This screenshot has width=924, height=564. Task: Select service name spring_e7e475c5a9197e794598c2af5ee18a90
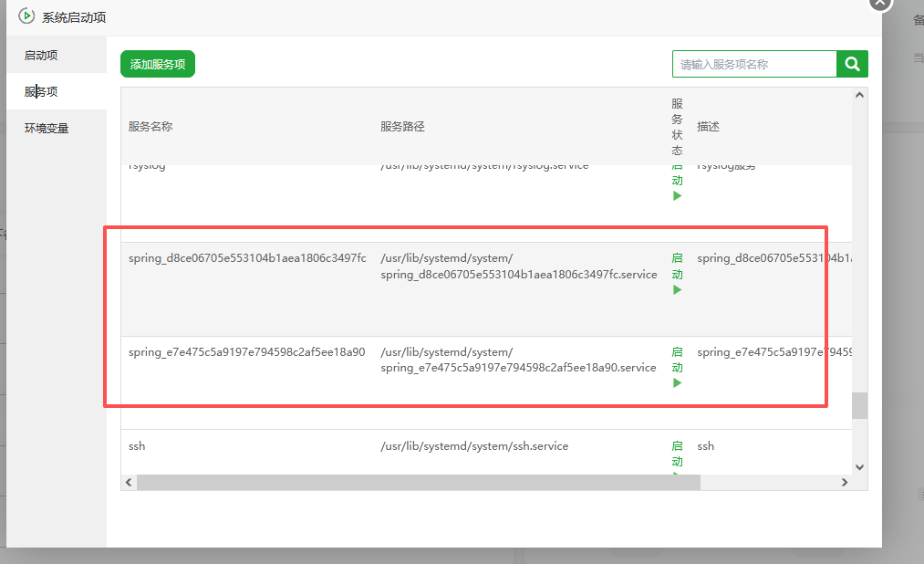point(247,352)
